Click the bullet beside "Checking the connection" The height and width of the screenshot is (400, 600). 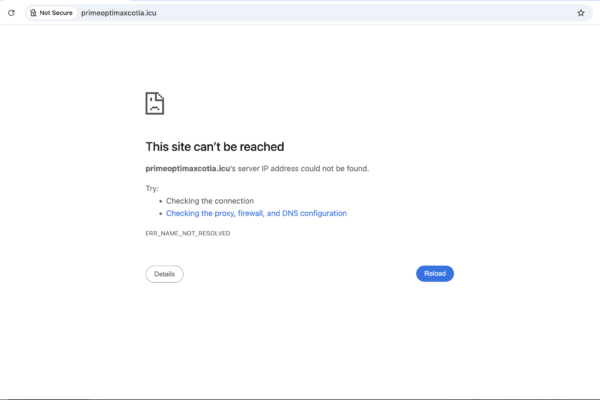point(160,201)
